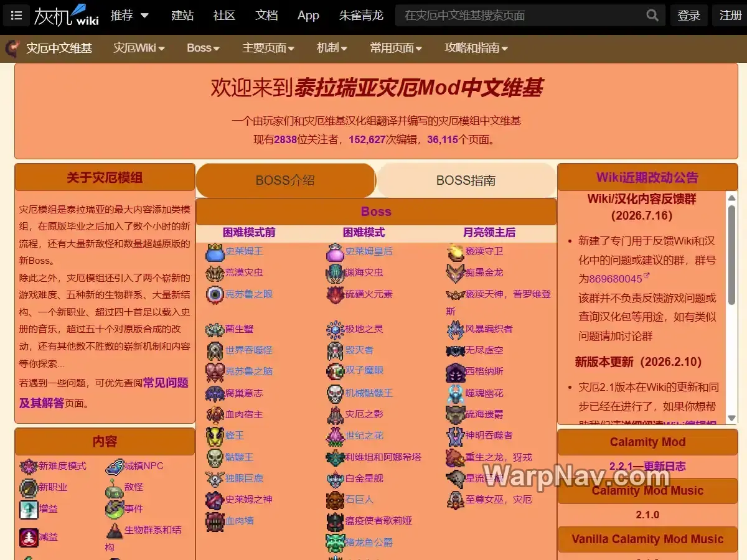This screenshot has width=747, height=560.
Task: Click the 痴愚金龙 boss icon
Action: [455, 273]
